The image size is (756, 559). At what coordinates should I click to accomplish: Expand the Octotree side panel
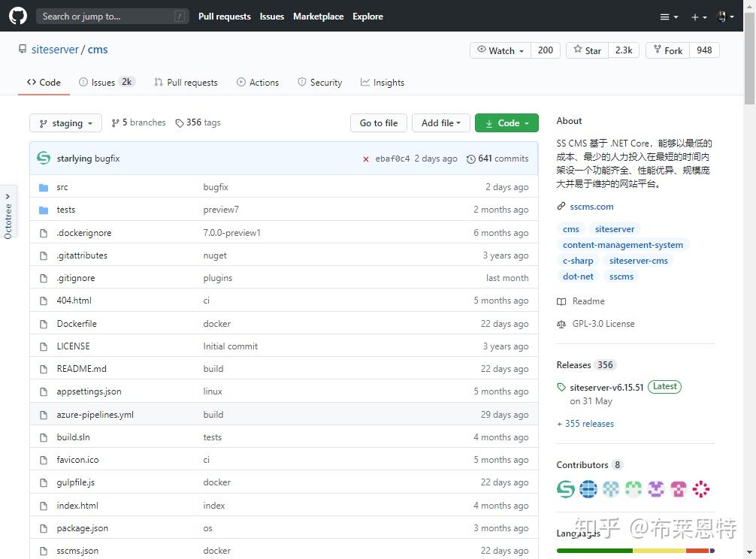tap(8, 214)
